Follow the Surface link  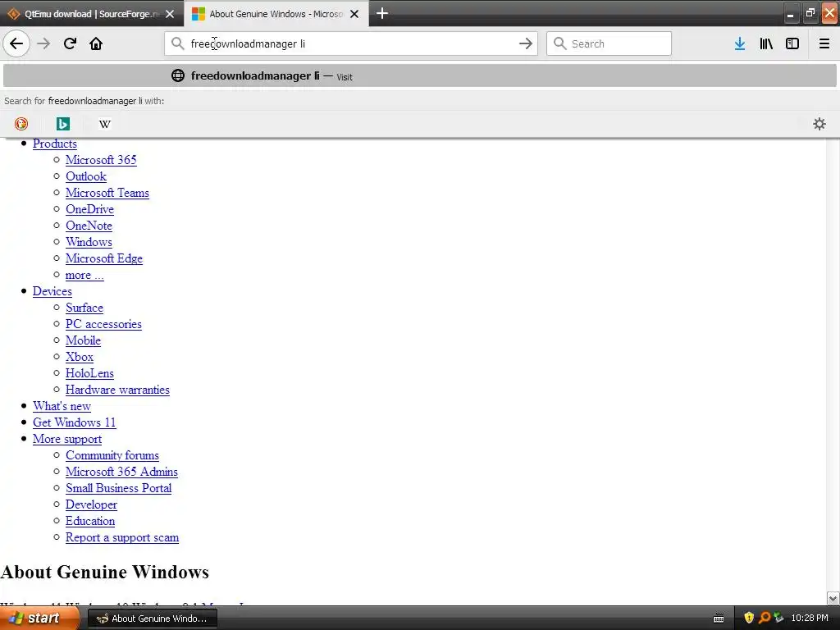tap(84, 308)
